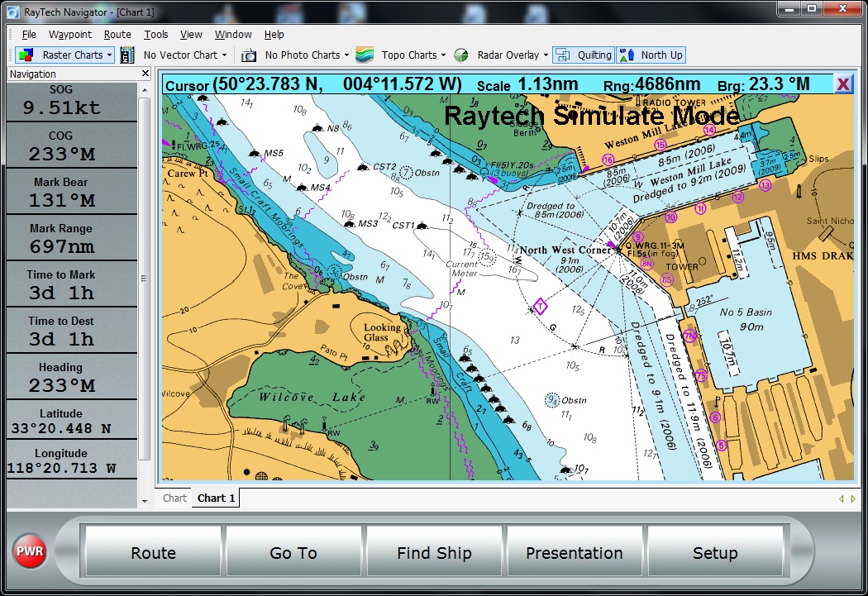
Task: Click the Time to Mark data box
Action: point(71,284)
